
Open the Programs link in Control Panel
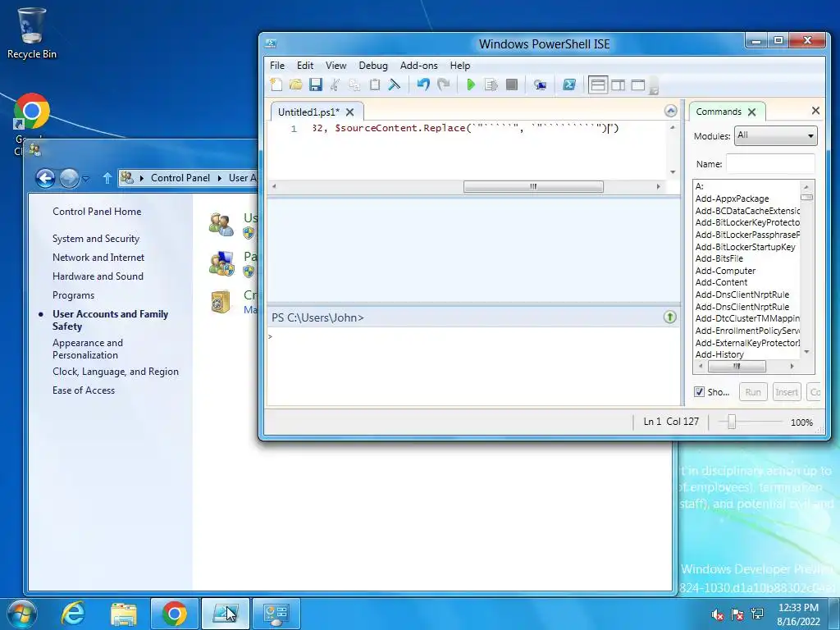[x=73, y=295]
